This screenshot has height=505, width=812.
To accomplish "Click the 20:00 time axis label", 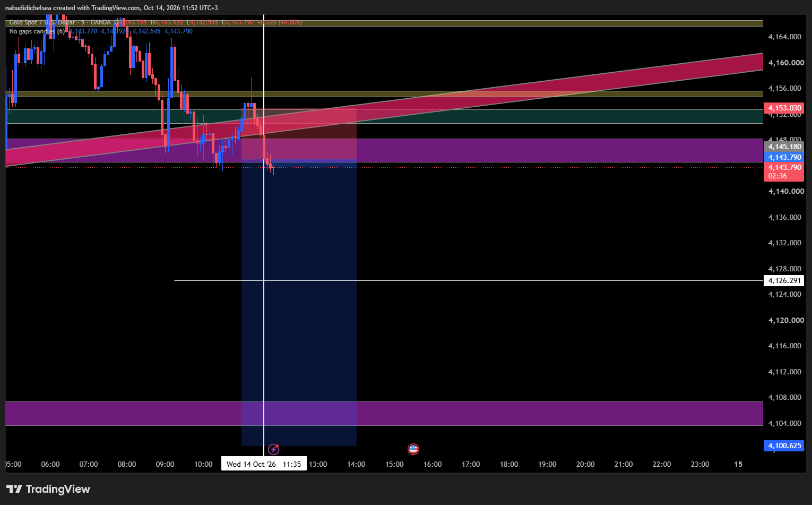I will pos(585,464).
